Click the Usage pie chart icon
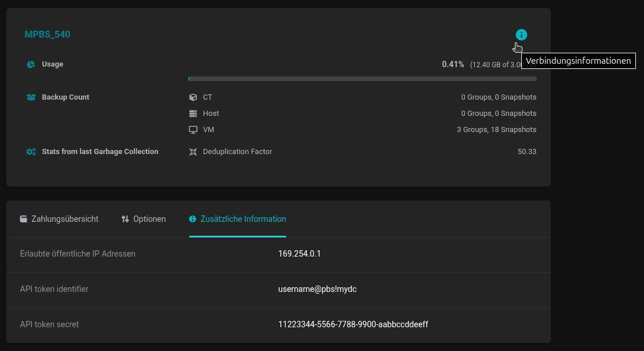Image resolution: width=644 pixels, height=351 pixels. point(31,64)
